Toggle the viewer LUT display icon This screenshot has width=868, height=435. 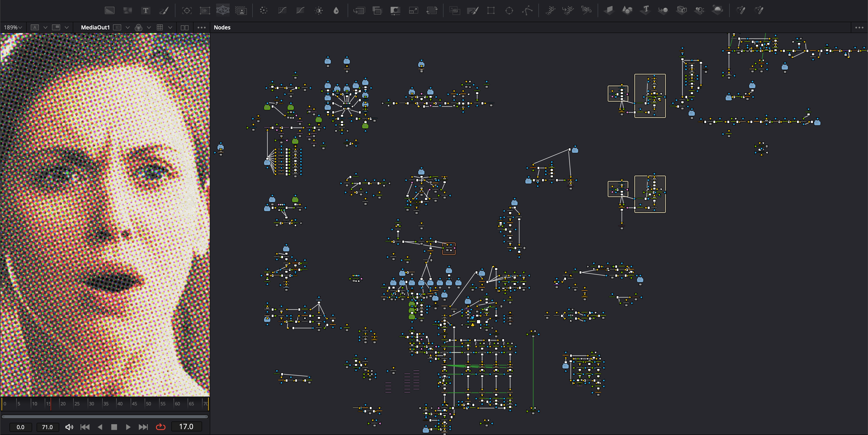pyautogui.click(x=56, y=28)
